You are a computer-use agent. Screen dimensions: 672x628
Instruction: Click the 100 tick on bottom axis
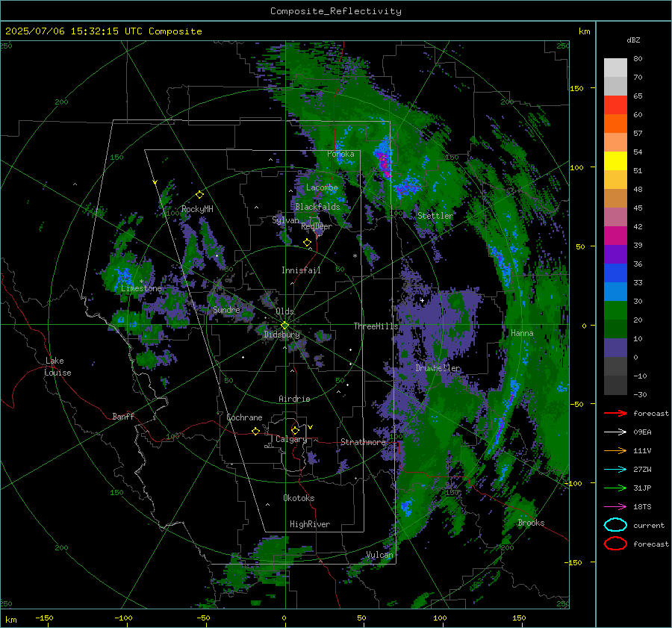(x=440, y=618)
